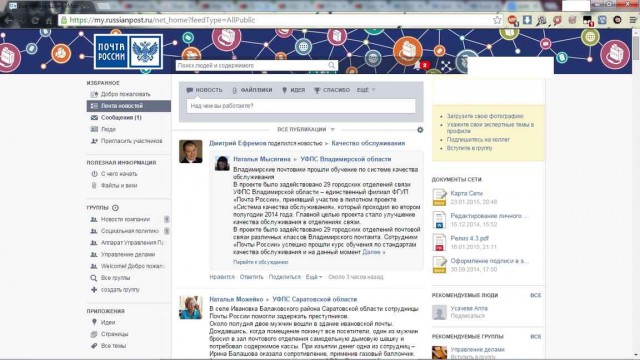
Task: Select the Файл/Вики post type tab
Action: click(x=252, y=90)
